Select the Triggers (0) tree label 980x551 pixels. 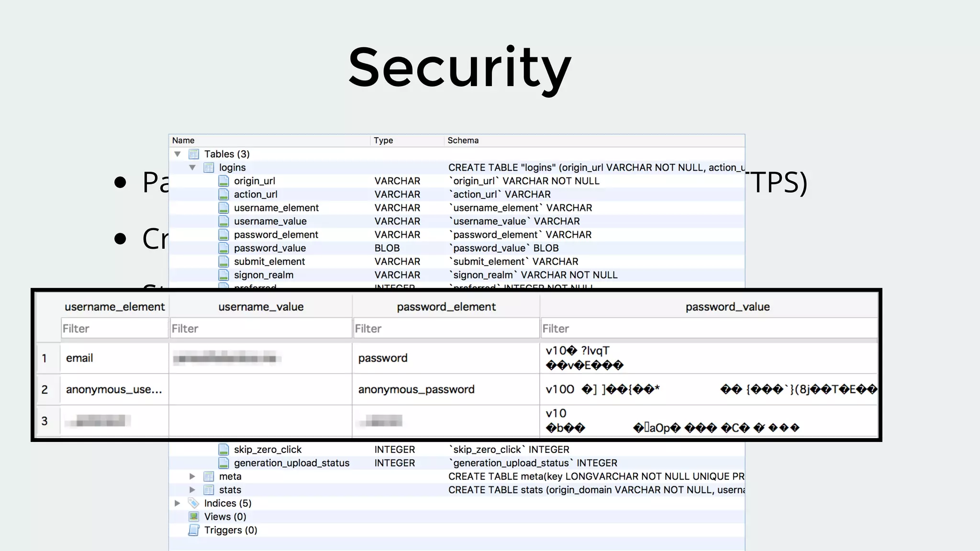point(231,530)
